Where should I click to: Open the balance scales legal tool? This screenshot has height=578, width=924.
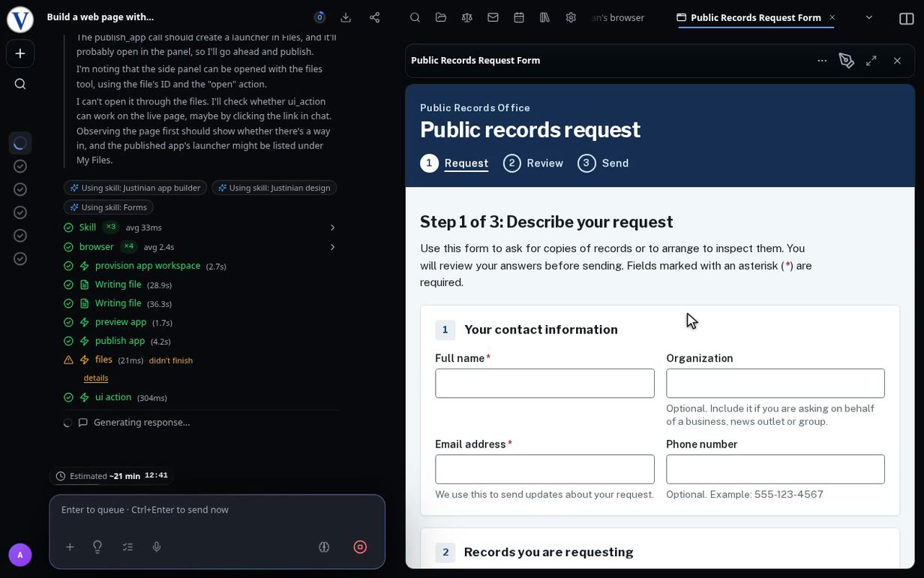pyautogui.click(x=467, y=17)
